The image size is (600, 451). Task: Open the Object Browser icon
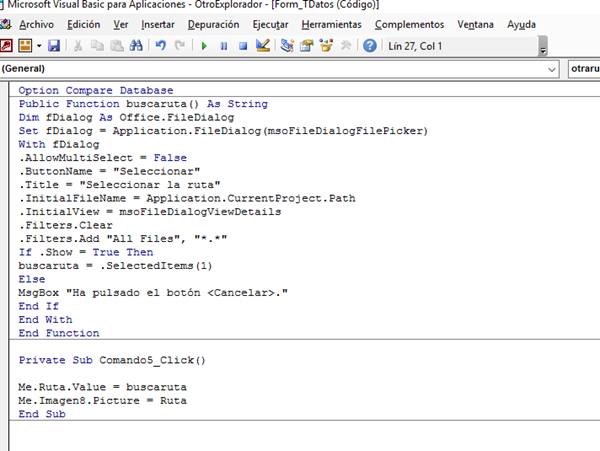pyautogui.click(x=326, y=46)
